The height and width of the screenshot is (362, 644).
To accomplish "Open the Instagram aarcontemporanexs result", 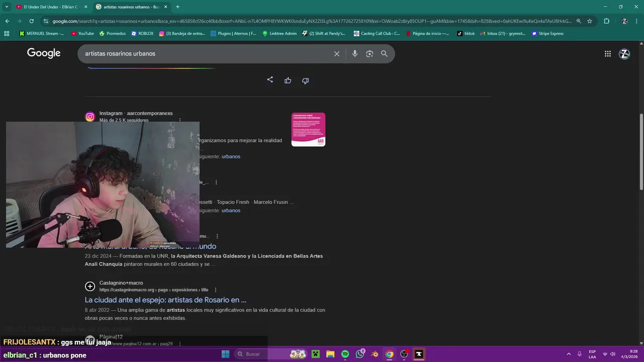I will [136, 114].
